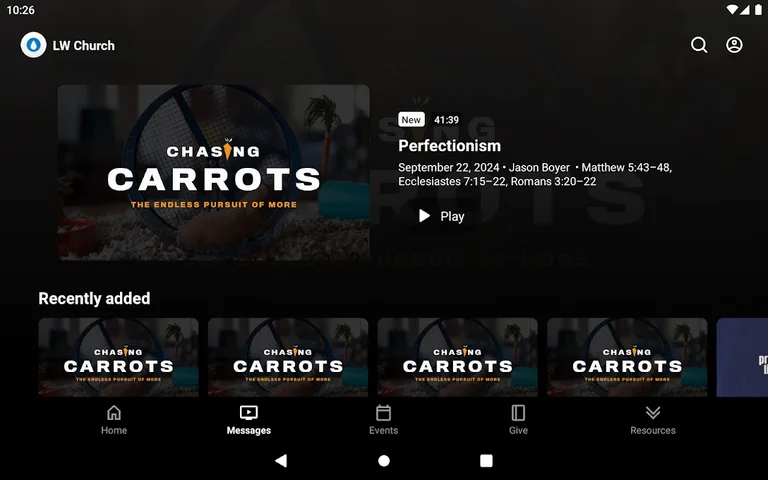This screenshot has width=768, height=480.
Task: Open the fourth Recently added Chasing Carrots thumbnail
Action: [x=627, y=358]
